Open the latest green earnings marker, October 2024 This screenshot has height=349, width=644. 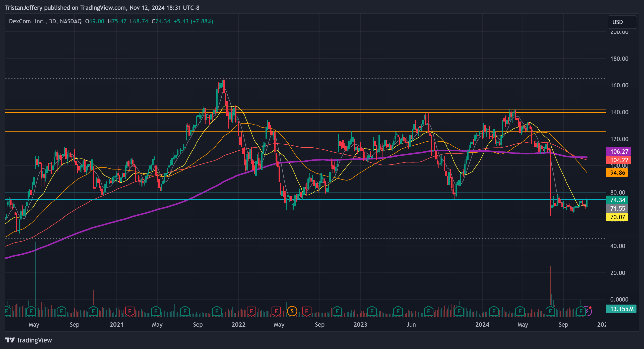(581, 311)
